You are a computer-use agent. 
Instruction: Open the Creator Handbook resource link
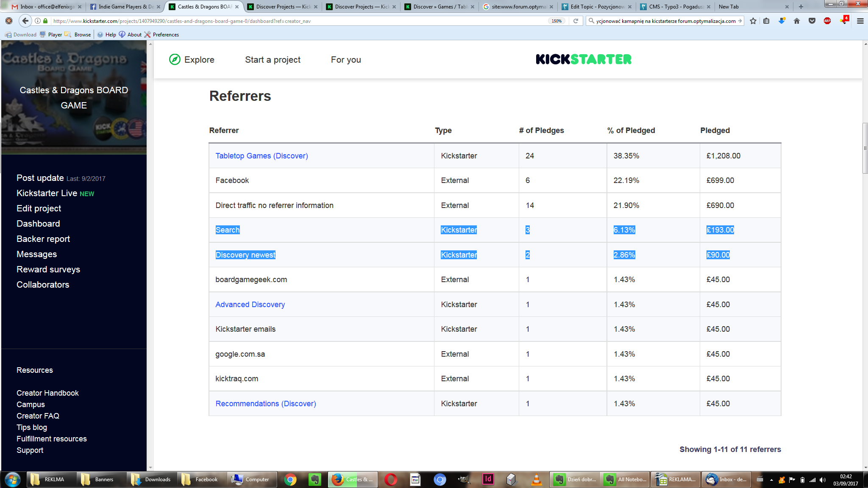[x=47, y=393]
